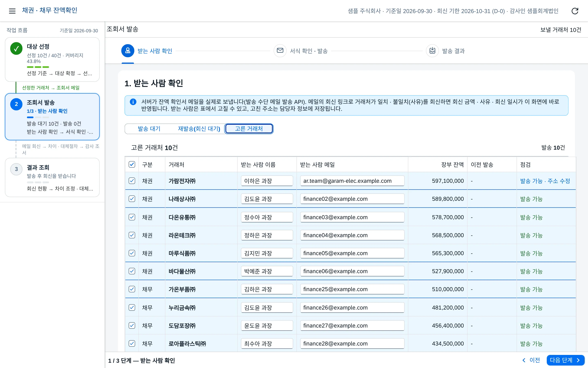
Task: Edit recipient name field 최수아 과장
Action: [267, 343]
